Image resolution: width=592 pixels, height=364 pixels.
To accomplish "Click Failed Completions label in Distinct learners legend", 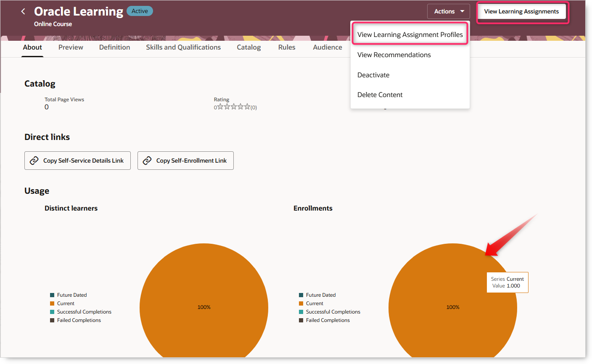I will click(x=79, y=320).
